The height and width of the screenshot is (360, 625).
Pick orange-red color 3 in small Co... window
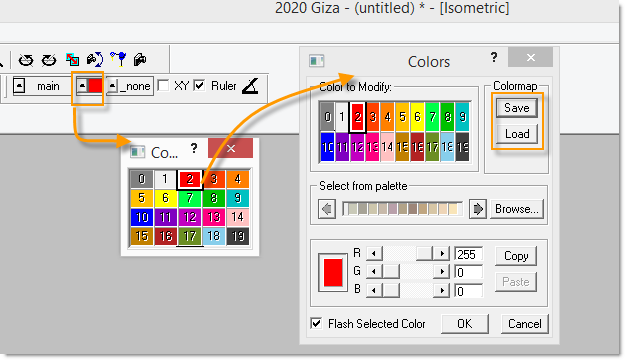[x=214, y=179]
